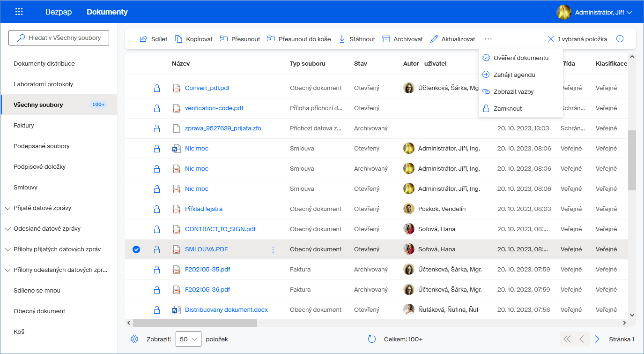Viewport: 644px width, 354px height.
Task: Open the F202105-36.pdf link
Action: [207, 289]
